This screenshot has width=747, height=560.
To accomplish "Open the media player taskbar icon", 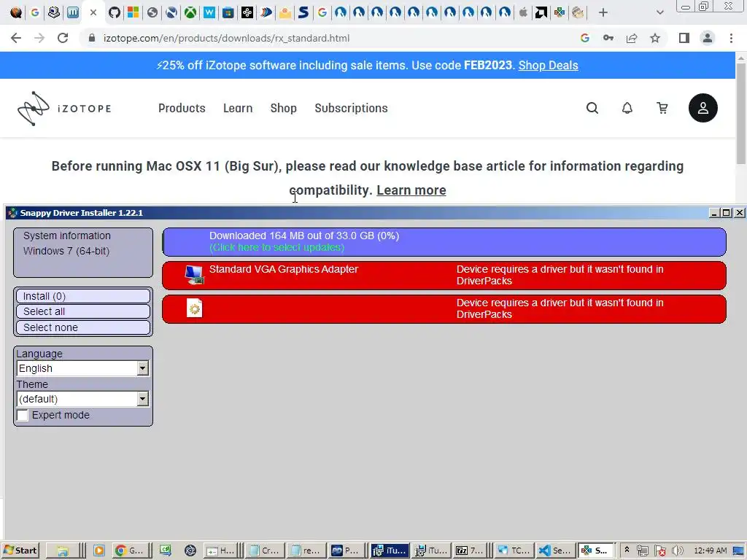I will click(98, 551).
